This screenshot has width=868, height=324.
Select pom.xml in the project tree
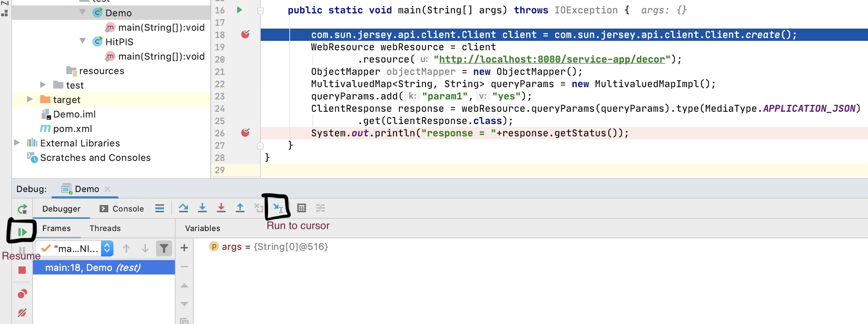click(x=72, y=129)
